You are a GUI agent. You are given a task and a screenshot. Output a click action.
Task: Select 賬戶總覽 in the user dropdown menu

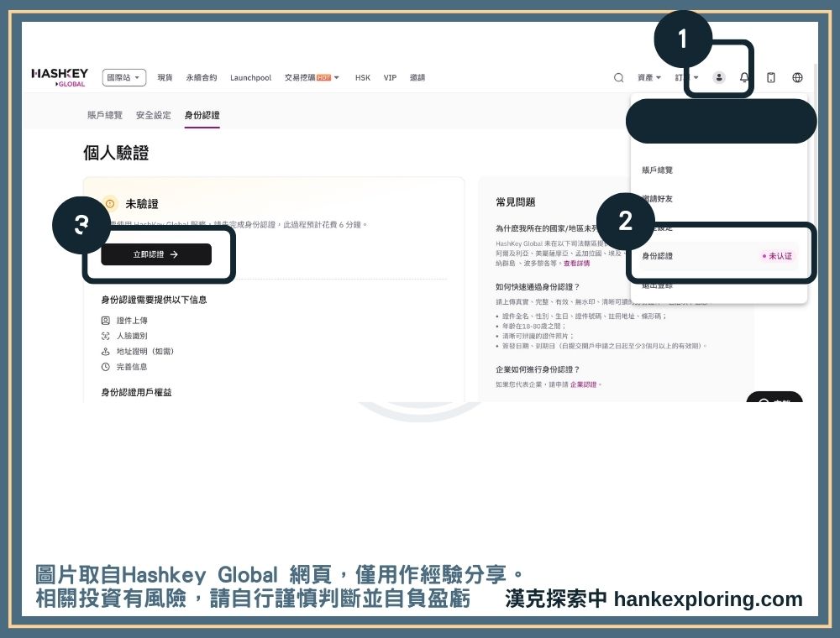[x=658, y=170]
